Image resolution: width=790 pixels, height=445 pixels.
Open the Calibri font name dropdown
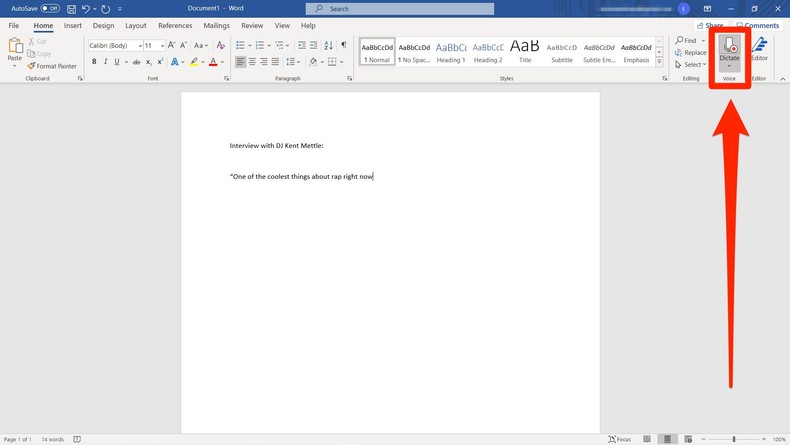[x=139, y=46]
